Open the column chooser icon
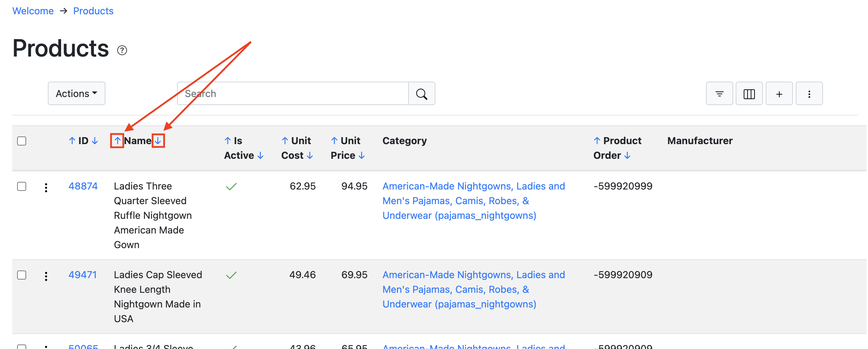Image resolution: width=868 pixels, height=349 pixels. tap(749, 94)
